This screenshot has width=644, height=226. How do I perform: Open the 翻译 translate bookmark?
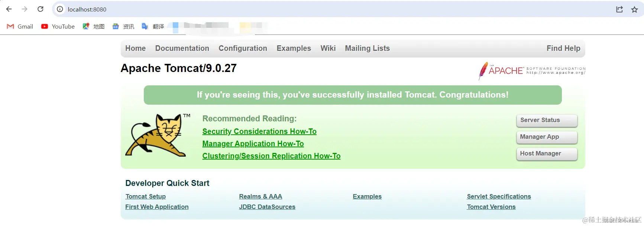click(153, 26)
